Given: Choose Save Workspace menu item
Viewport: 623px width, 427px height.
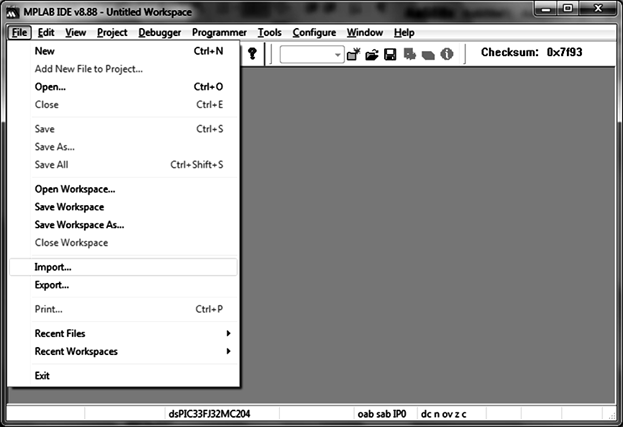Looking at the screenshot, I should 124,207.
